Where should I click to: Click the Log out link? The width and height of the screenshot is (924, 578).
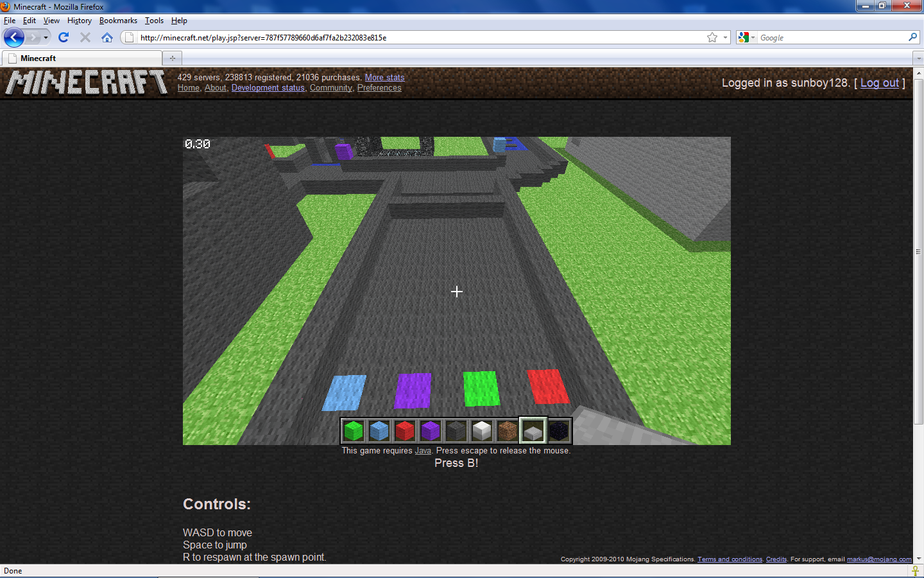880,83
